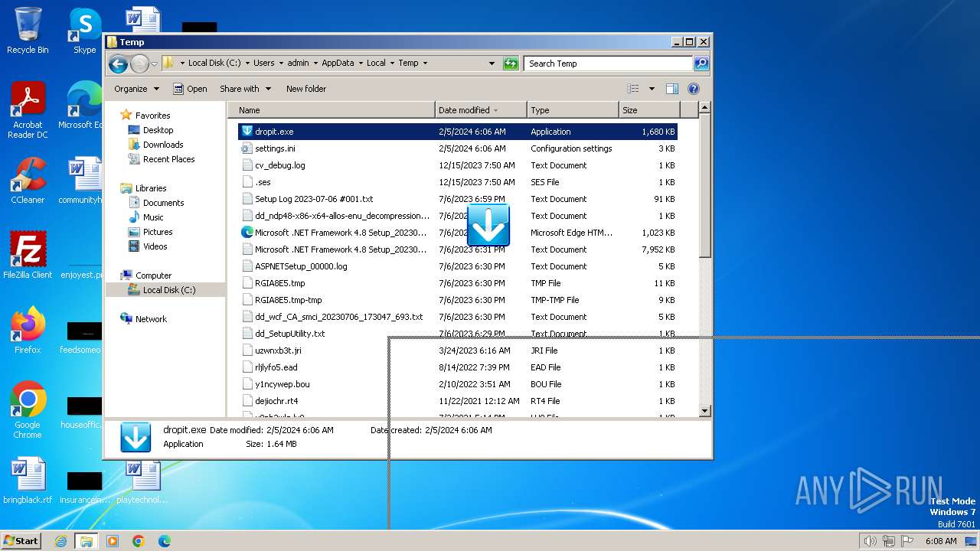The width and height of the screenshot is (980, 551).
Task: Select settings.ini file row
Action: [457, 148]
